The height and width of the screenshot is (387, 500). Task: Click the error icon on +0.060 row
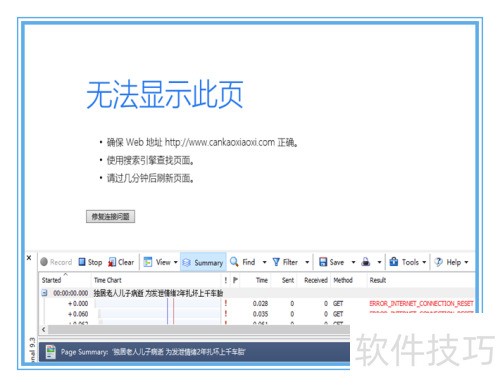[x=226, y=314]
